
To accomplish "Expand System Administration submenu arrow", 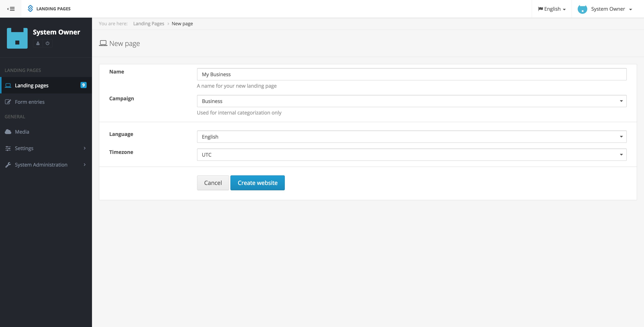I will (85, 165).
